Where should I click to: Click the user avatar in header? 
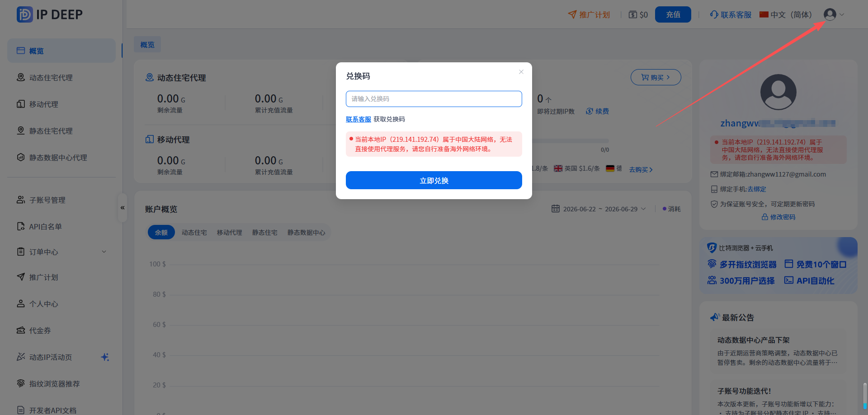[830, 14]
